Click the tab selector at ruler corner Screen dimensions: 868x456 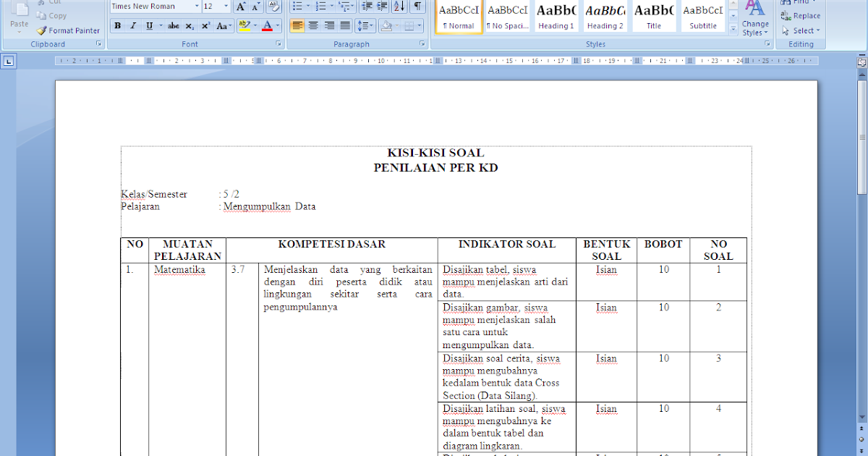click(x=8, y=62)
